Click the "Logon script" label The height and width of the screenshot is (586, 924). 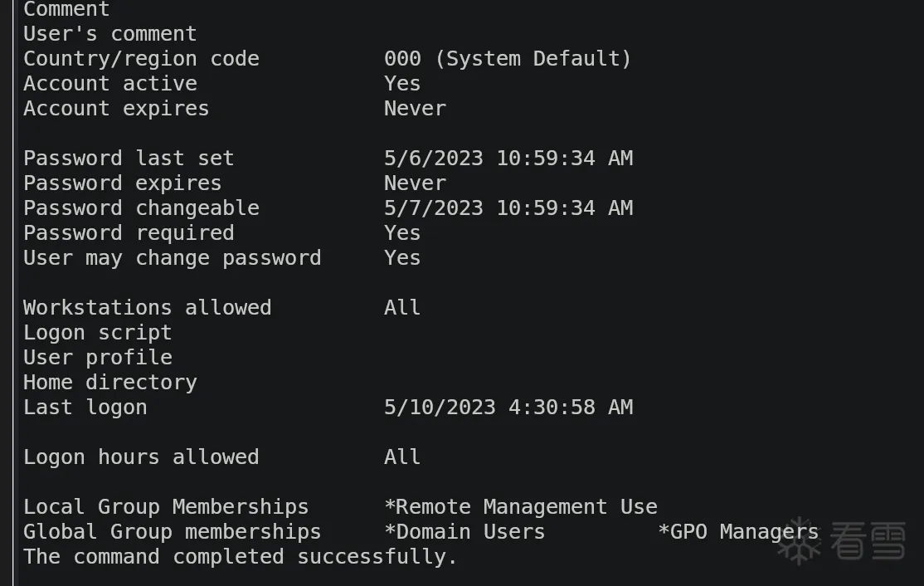(97, 333)
